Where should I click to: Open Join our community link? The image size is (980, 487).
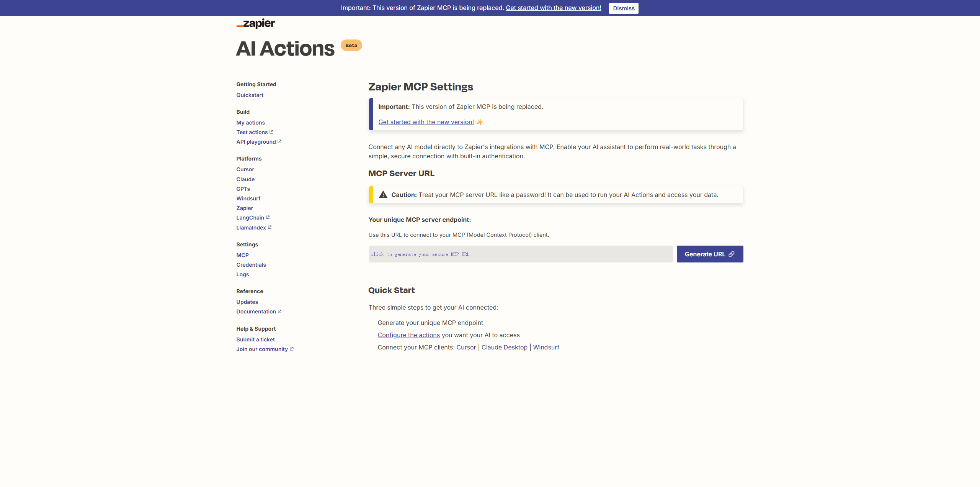[262, 349]
